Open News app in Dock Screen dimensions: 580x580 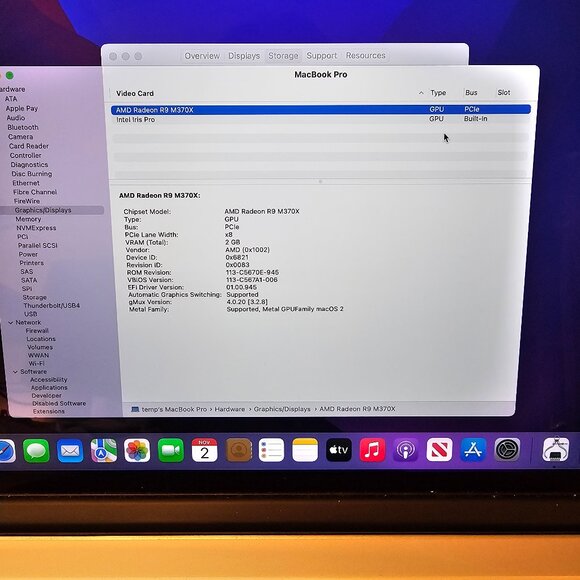click(439, 450)
